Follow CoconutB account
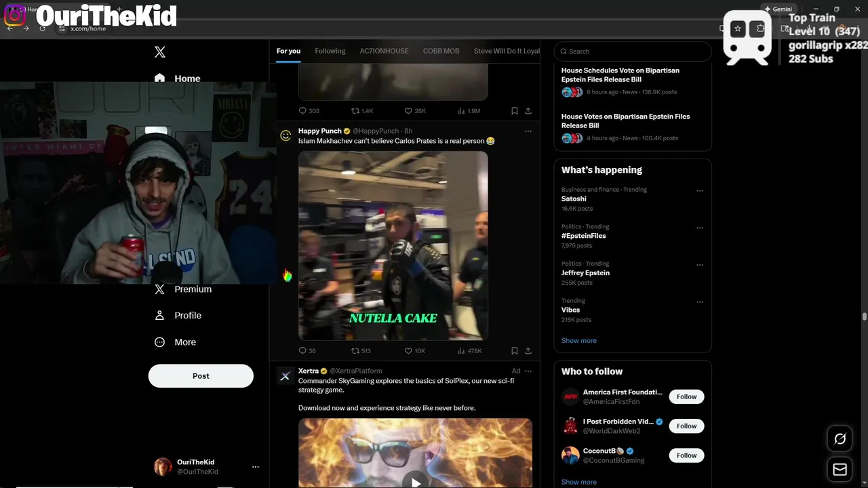The height and width of the screenshot is (488, 868). coord(686,455)
